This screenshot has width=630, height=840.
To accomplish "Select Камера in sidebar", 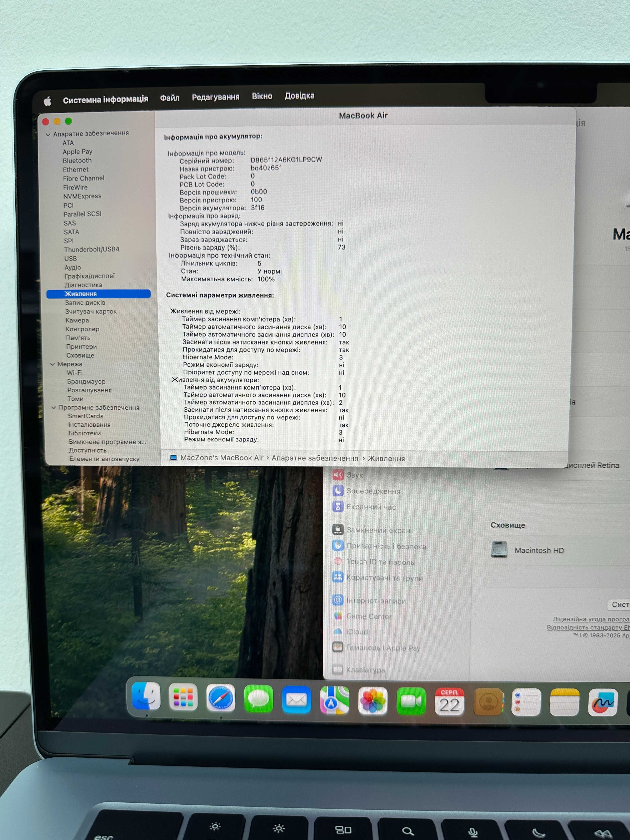I will click(77, 320).
